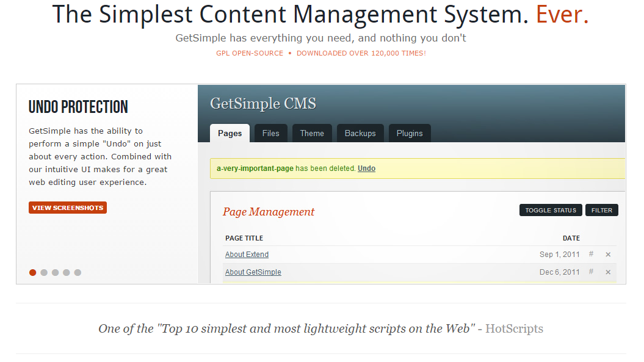The image size is (644, 362).
Task: Open the About Extend page
Action: (247, 255)
